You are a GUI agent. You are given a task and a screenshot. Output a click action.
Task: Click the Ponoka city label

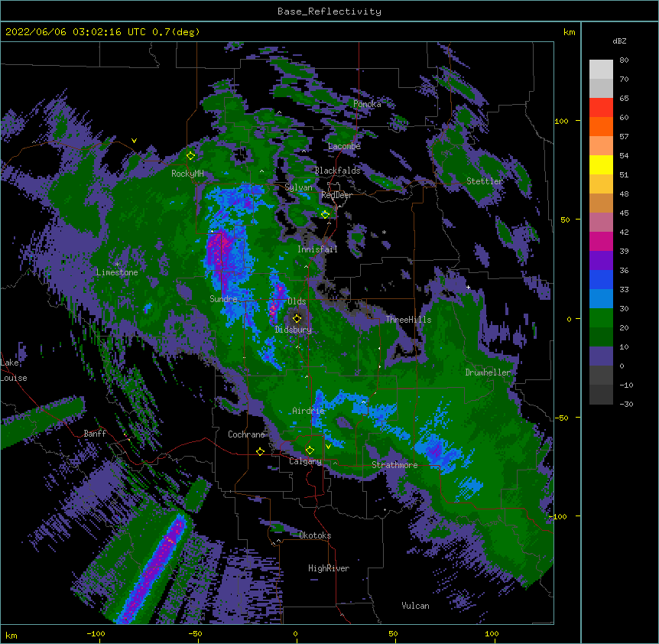click(367, 104)
